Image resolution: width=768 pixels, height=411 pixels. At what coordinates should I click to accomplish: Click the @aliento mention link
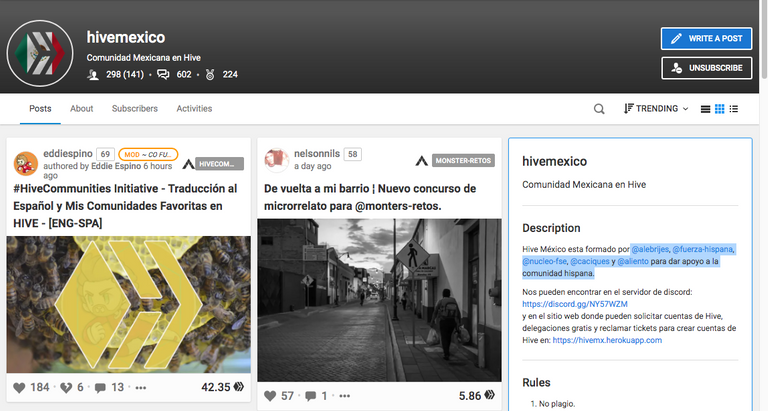click(633, 262)
